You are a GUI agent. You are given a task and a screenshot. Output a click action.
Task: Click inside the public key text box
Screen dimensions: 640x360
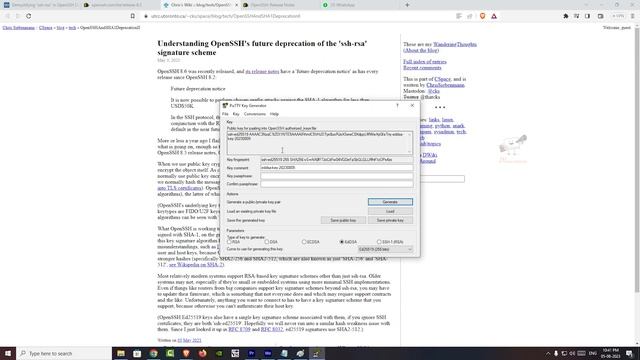coord(319,142)
